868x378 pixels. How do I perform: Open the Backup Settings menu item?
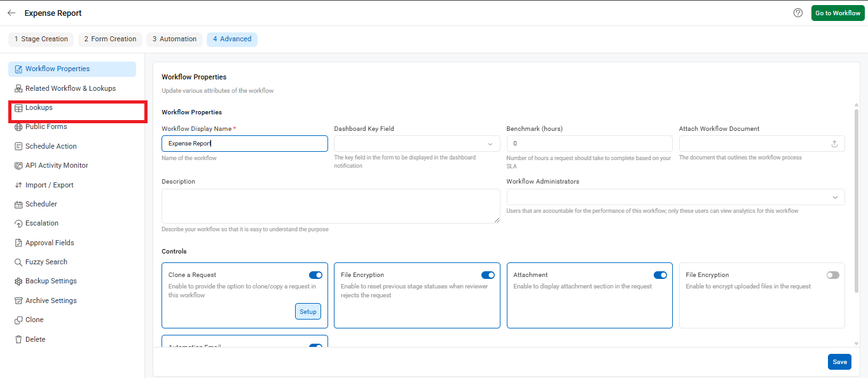click(x=72, y=281)
